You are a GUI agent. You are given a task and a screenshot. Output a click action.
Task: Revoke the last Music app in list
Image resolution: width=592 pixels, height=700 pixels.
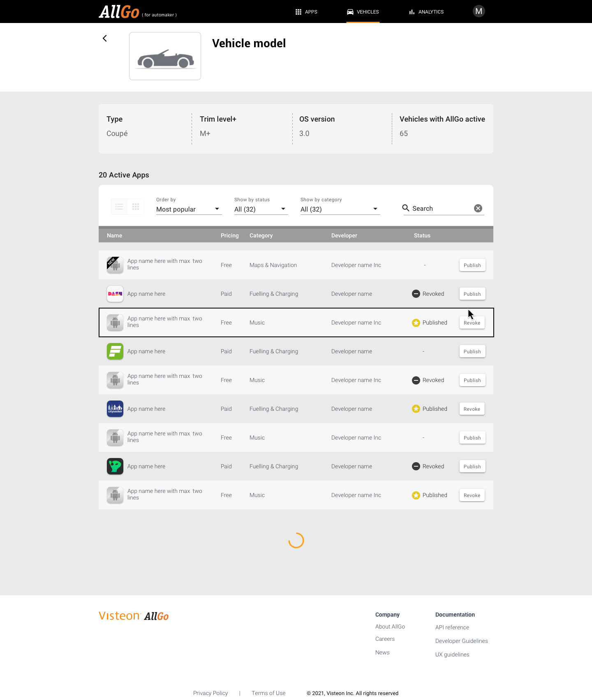tap(472, 495)
